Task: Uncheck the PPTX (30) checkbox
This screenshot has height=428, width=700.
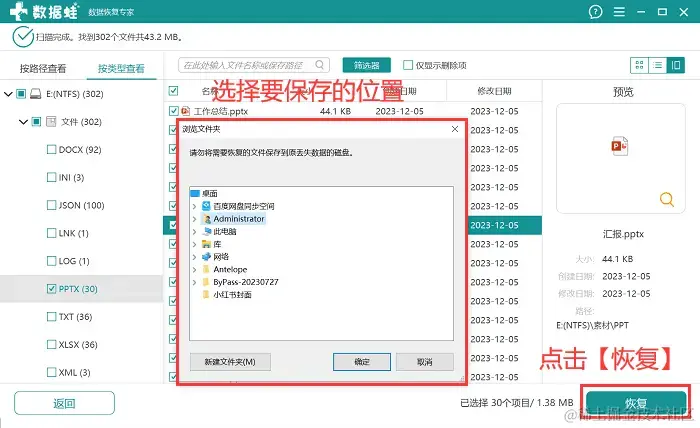Action: tap(51, 289)
